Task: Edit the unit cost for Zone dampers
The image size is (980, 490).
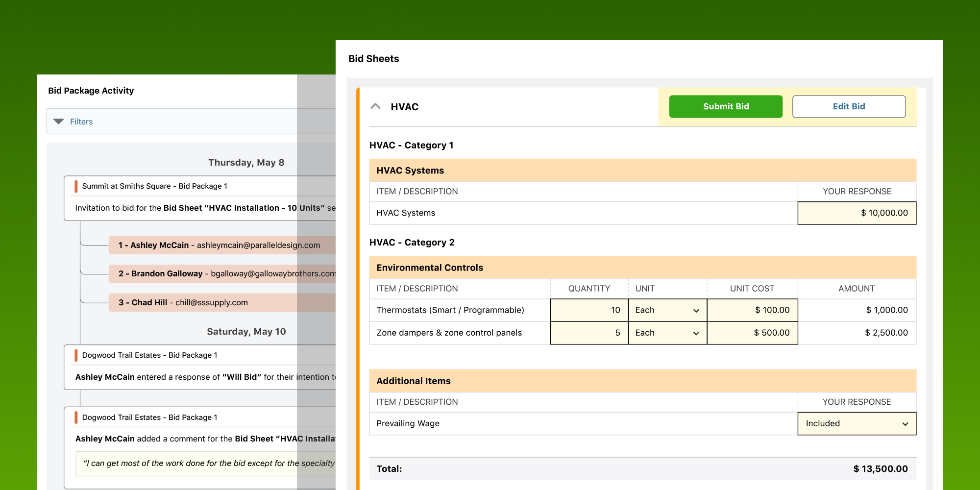Action: point(752,333)
